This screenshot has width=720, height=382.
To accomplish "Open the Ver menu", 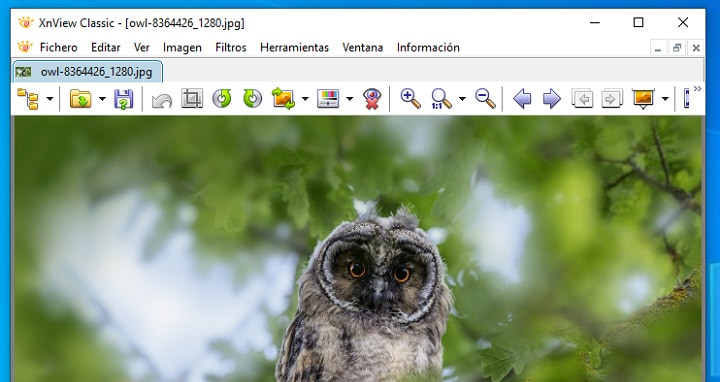I will pos(141,47).
